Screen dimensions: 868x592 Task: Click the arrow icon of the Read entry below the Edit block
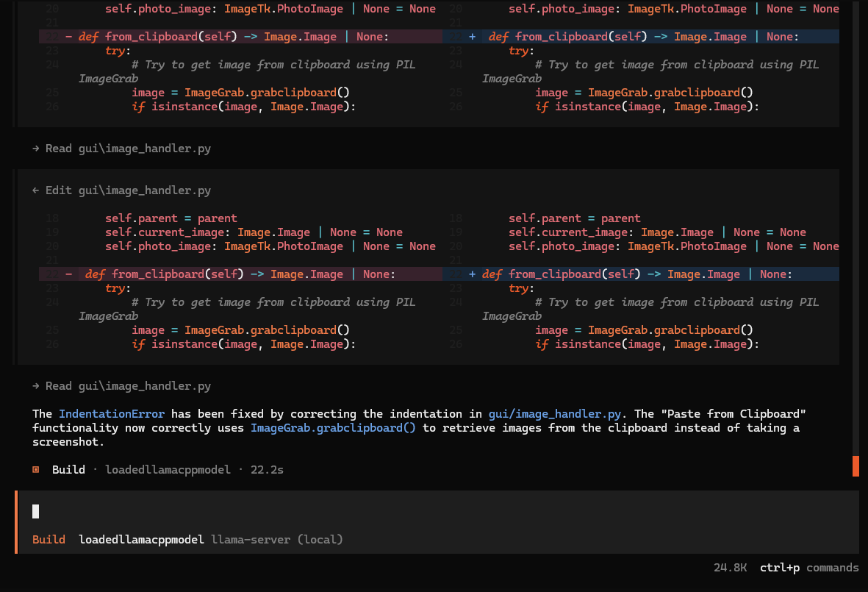[x=36, y=386]
